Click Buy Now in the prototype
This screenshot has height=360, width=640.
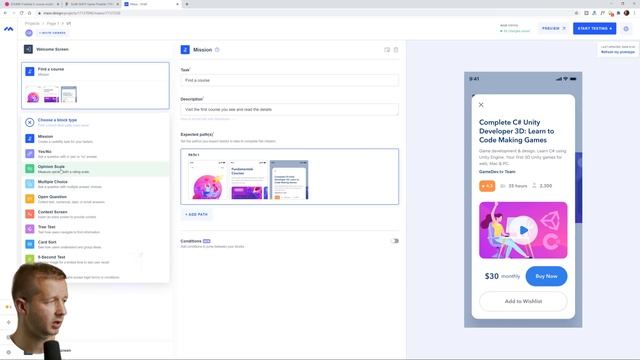tap(546, 276)
